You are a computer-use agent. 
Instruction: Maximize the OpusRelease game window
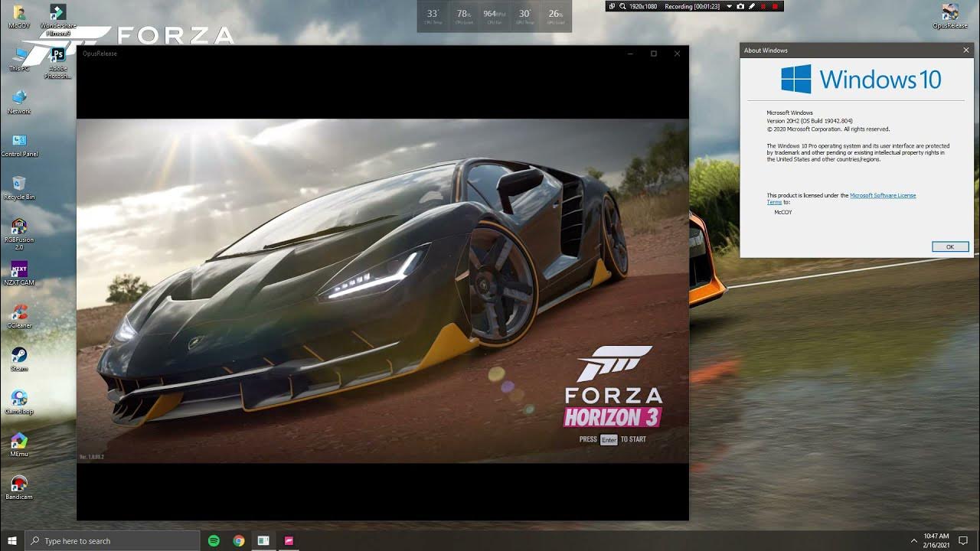pyautogui.click(x=654, y=54)
